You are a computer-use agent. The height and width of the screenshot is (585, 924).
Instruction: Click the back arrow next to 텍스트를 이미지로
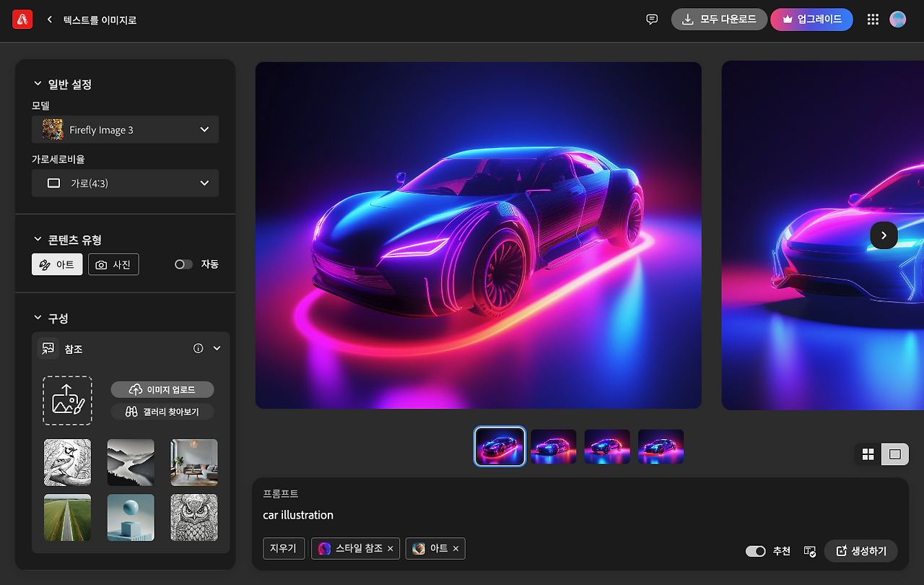coord(49,19)
